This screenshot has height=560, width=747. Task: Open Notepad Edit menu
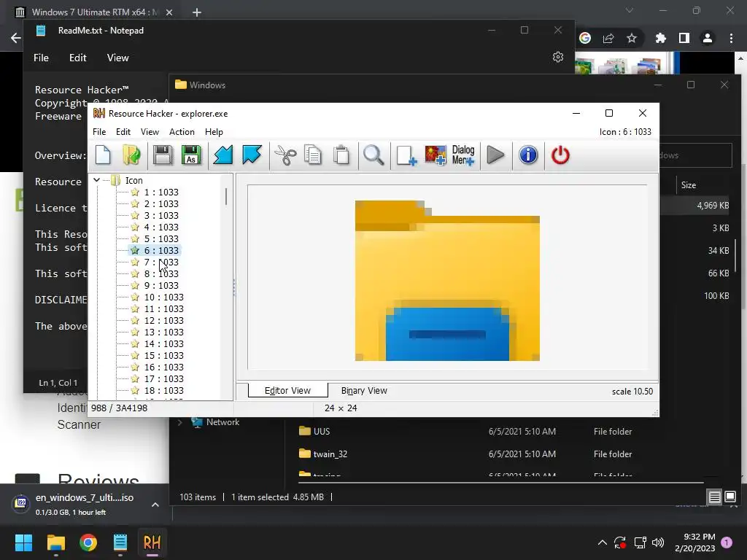point(77,58)
